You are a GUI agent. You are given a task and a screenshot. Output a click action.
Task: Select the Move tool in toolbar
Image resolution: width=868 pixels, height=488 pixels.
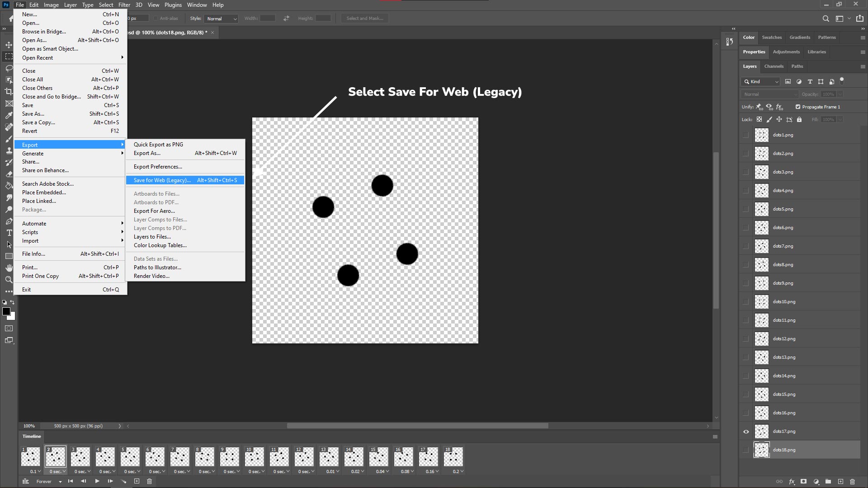coord(8,45)
